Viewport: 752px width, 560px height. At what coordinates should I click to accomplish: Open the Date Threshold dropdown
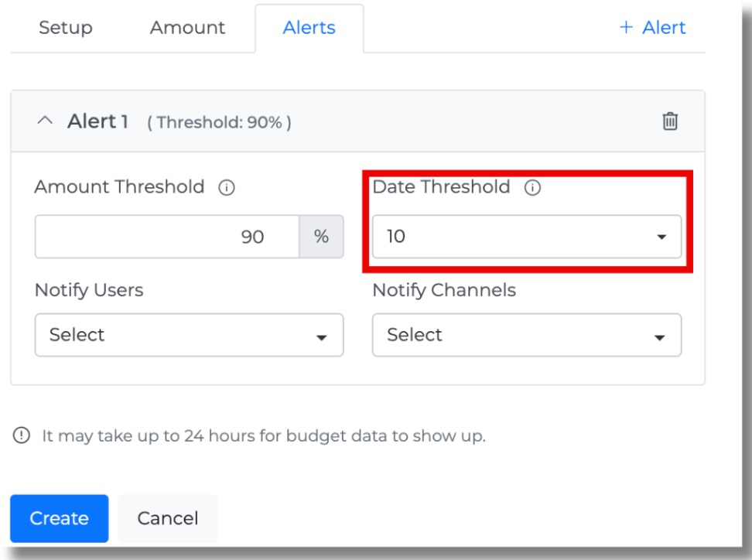click(x=526, y=237)
